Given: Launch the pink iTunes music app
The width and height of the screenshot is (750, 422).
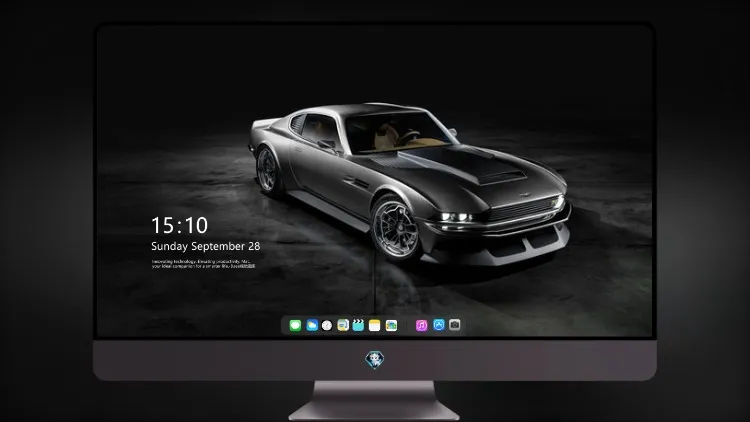Looking at the screenshot, I should point(421,325).
